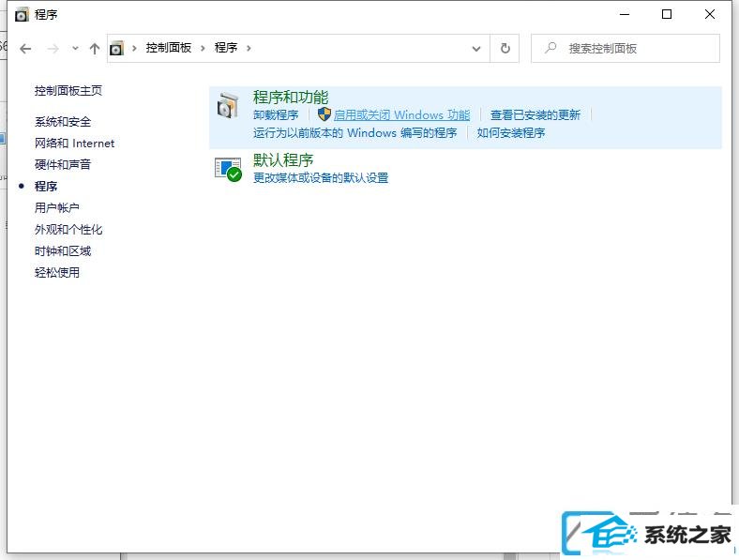
Task: Close the 程序 window
Action: click(x=710, y=15)
